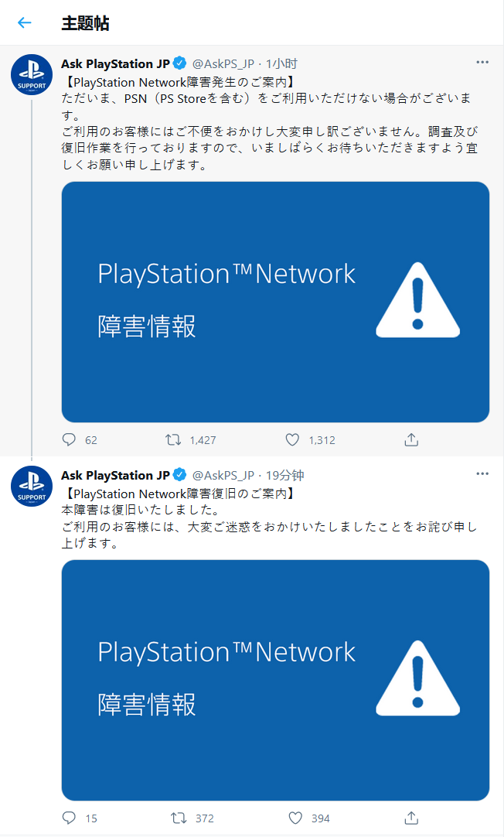Viewport: 504px width, 837px height.
Task: Click @AskPS_JP handle in the second tweet
Action: [223, 475]
